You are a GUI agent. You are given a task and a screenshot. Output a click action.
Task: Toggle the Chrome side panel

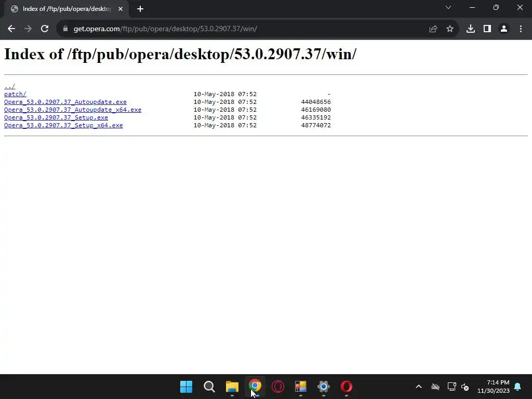tap(487, 29)
